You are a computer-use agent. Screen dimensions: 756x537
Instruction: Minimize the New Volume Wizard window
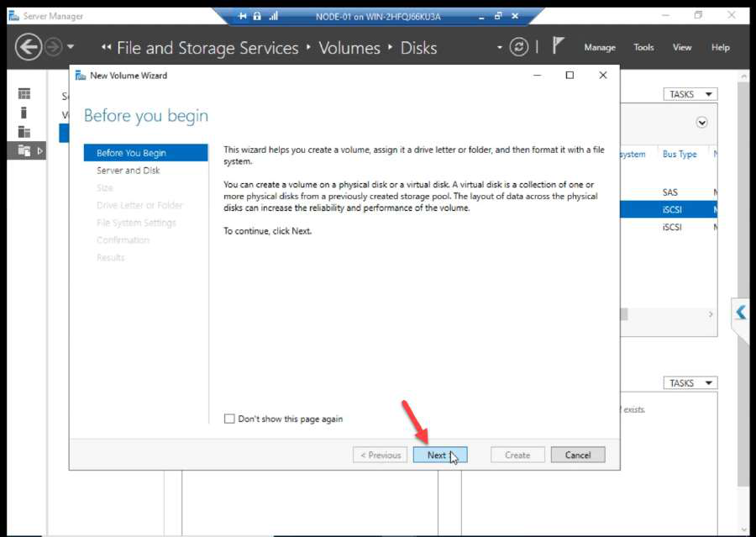tap(537, 76)
